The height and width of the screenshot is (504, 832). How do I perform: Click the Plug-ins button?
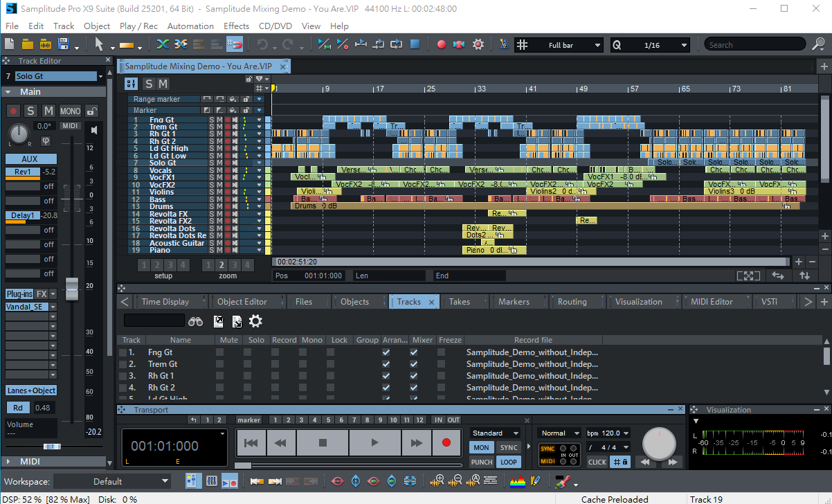[19, 294]
